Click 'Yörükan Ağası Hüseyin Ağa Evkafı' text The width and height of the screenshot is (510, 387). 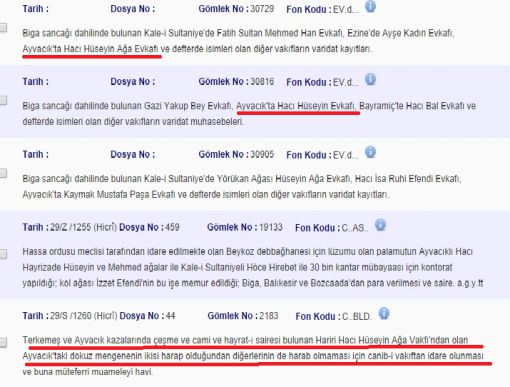[284, 179]
